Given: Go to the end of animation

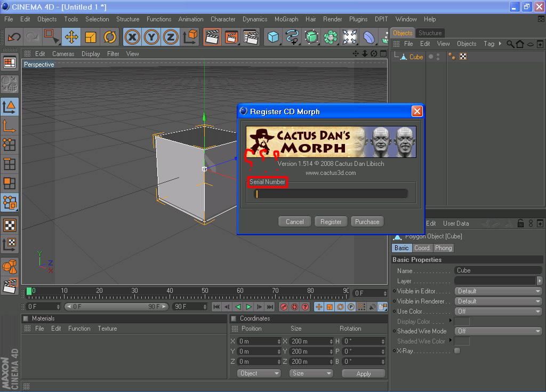Looking at the screenshot, I should [x=270, y=307].
